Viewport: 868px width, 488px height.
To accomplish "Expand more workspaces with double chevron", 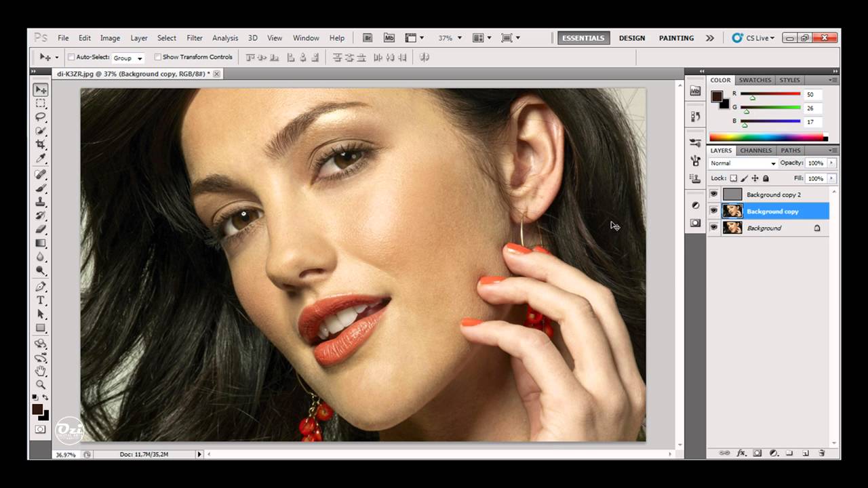I will (709, 38).
